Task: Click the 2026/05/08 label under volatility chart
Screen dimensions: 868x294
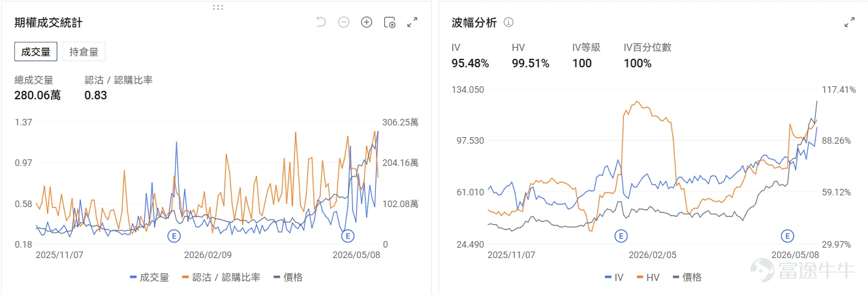Action: click(x=795, y=255)
